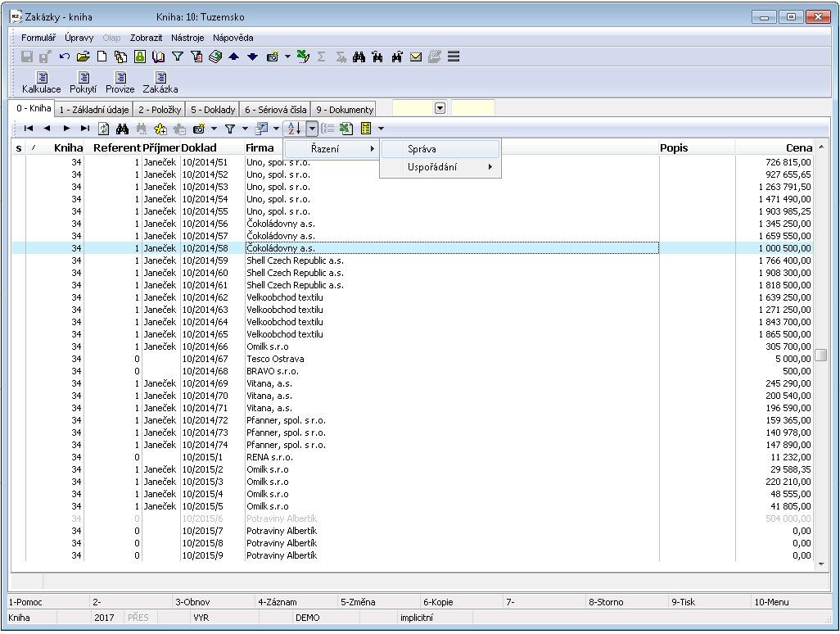Open the 9 - Dokumenty tab
Screen dimensions: 840x634
[344, 109]
